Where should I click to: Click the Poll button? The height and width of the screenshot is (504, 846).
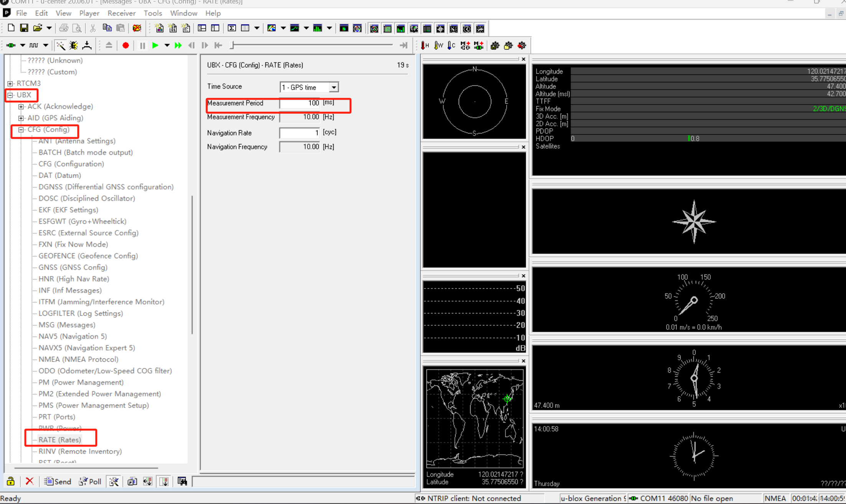90,481
